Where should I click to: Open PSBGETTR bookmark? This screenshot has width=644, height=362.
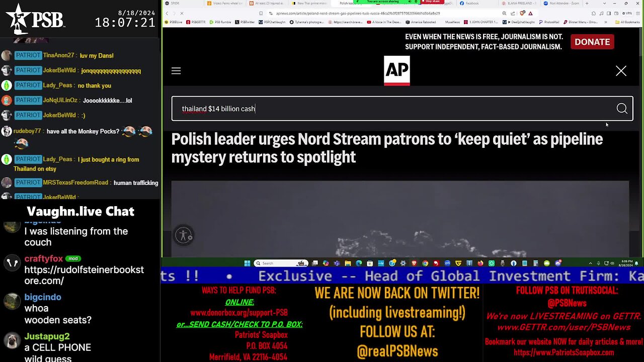[x=196, y=22]
